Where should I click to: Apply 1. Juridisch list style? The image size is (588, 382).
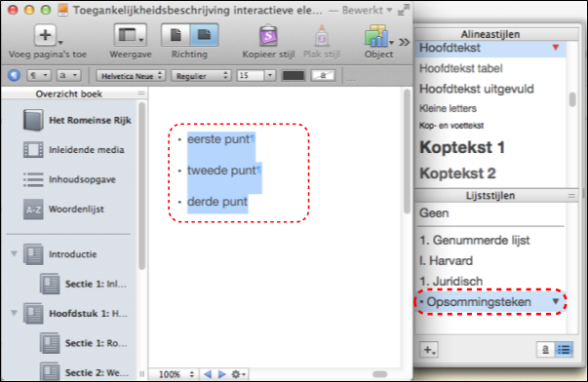point(451,282)
